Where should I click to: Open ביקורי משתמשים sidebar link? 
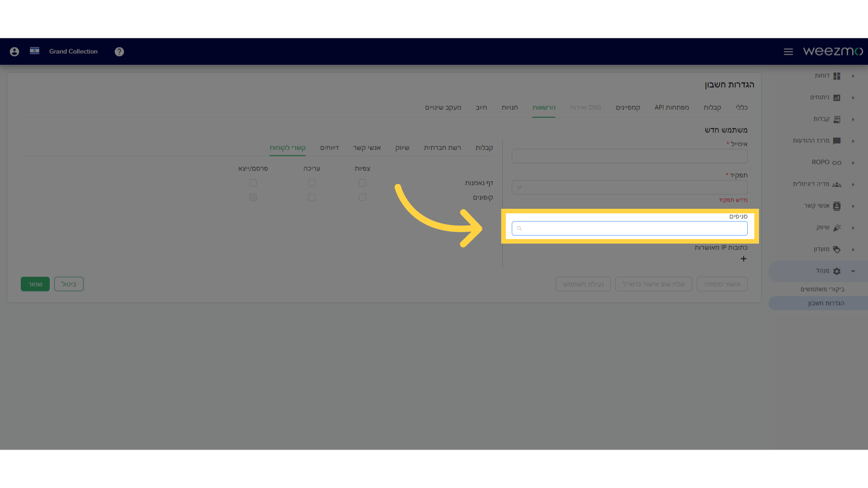(x=822, y=289)
